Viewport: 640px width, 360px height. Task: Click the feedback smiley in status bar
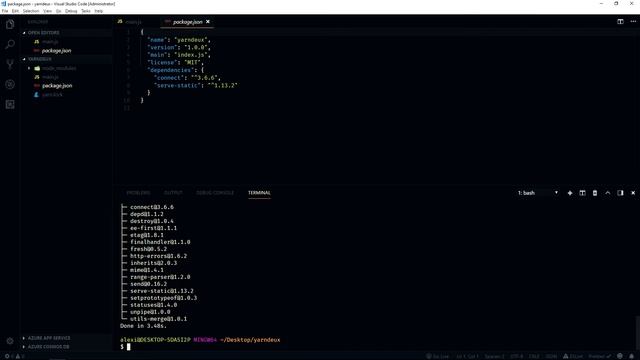point(620,356)
